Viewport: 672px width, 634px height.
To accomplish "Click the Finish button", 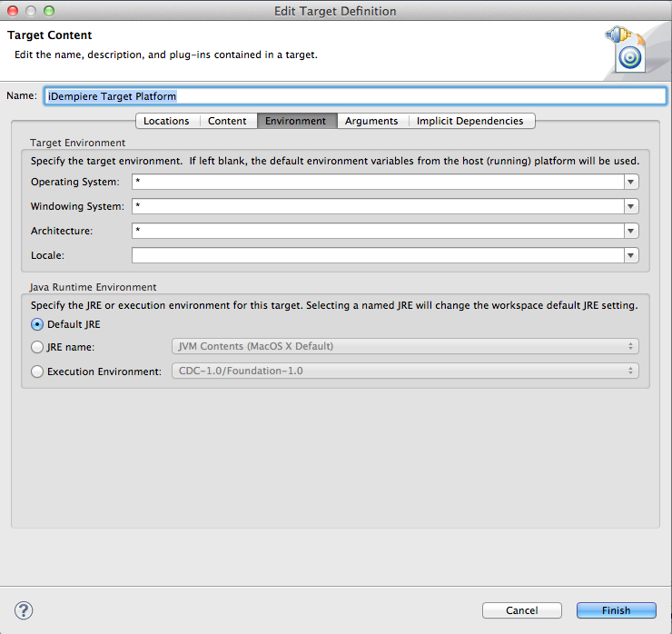I will point(616,610).
